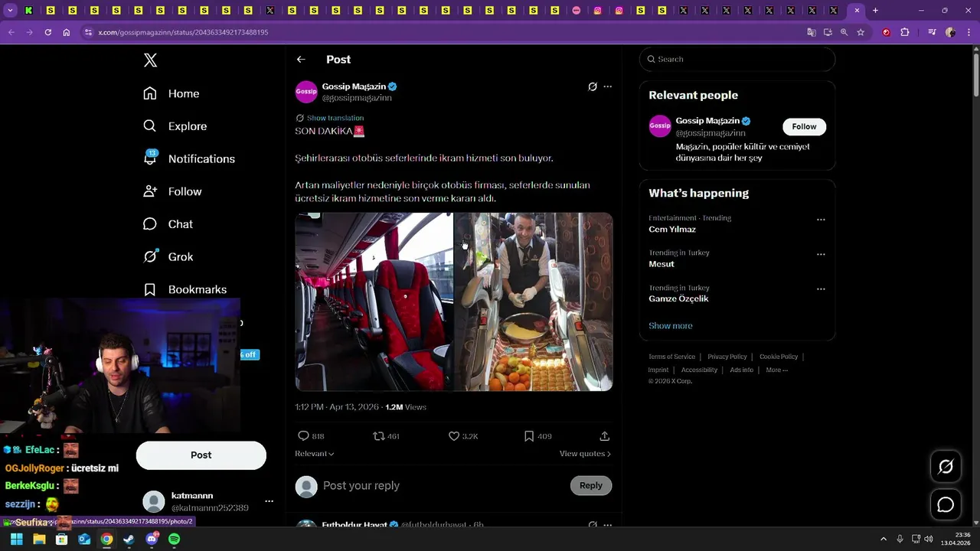Viewport: 980px width, 551px height.
Task: Click the back arrow next to Post
Action: click(x=301, y=59)
